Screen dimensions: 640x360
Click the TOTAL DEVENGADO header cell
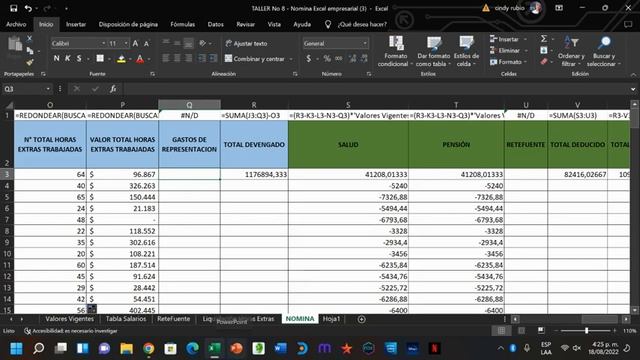click(254, 144)
